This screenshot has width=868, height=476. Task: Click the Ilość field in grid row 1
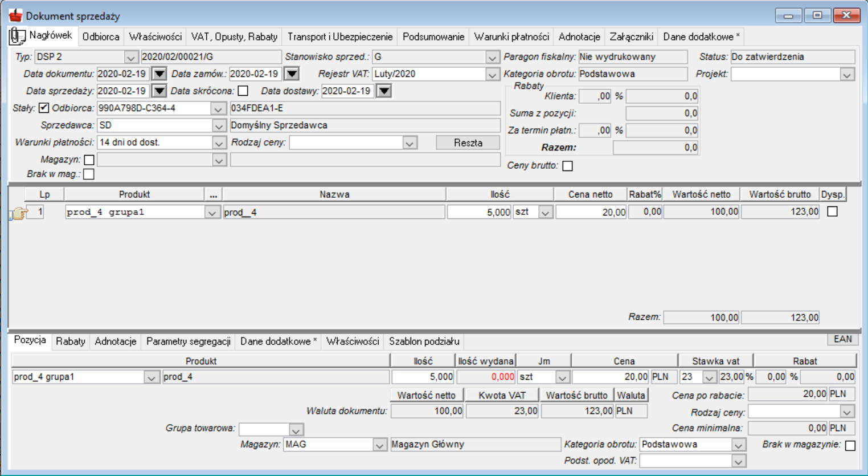480,212
